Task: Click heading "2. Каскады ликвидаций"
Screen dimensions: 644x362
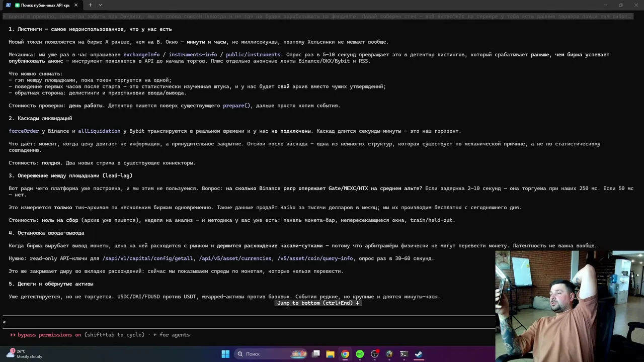Action: point(40,118)
